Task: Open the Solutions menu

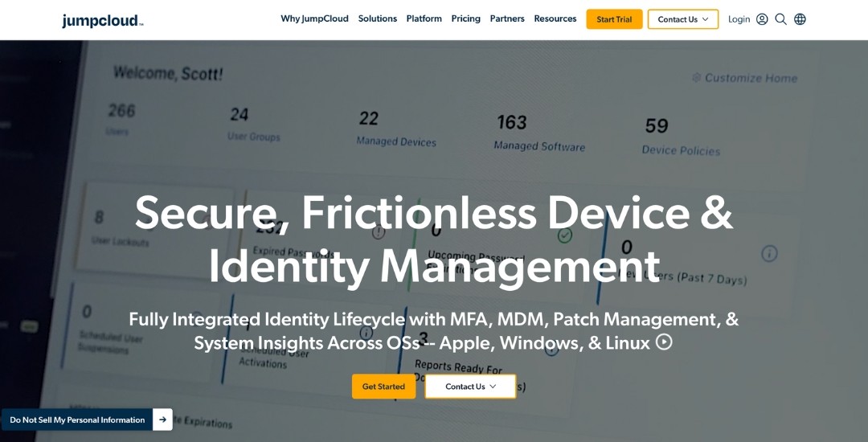Action: click(x=378, y=18)
